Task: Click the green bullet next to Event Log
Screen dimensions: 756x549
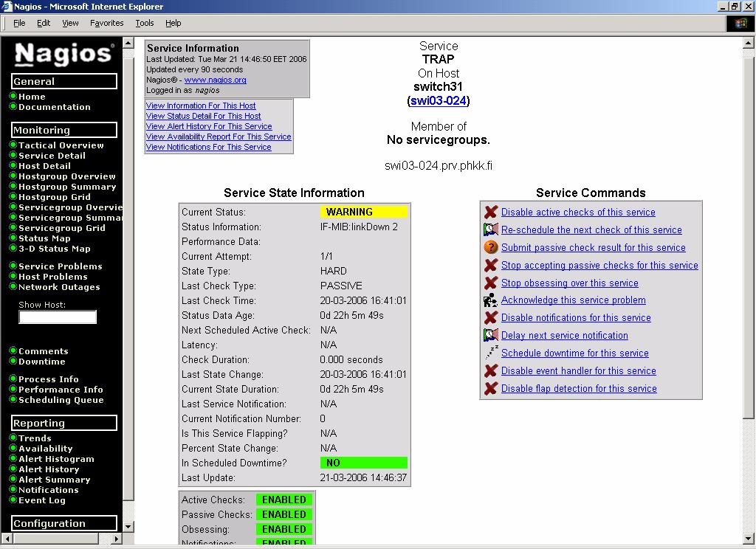Action: pyautogui.click(x=13, y=500)
